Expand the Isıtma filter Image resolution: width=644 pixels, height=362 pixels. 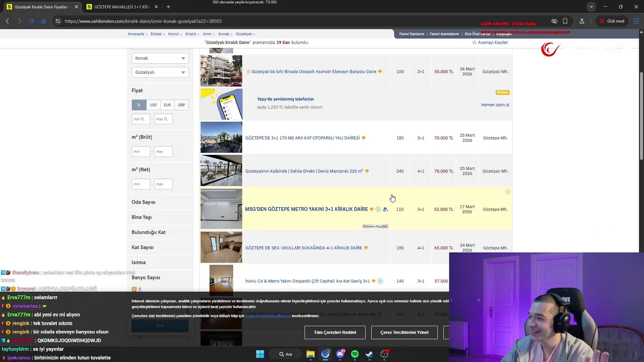(138, 262)
